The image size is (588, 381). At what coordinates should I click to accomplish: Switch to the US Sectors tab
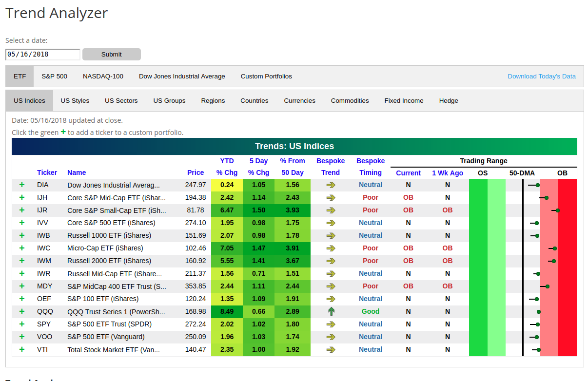(121, 101)
